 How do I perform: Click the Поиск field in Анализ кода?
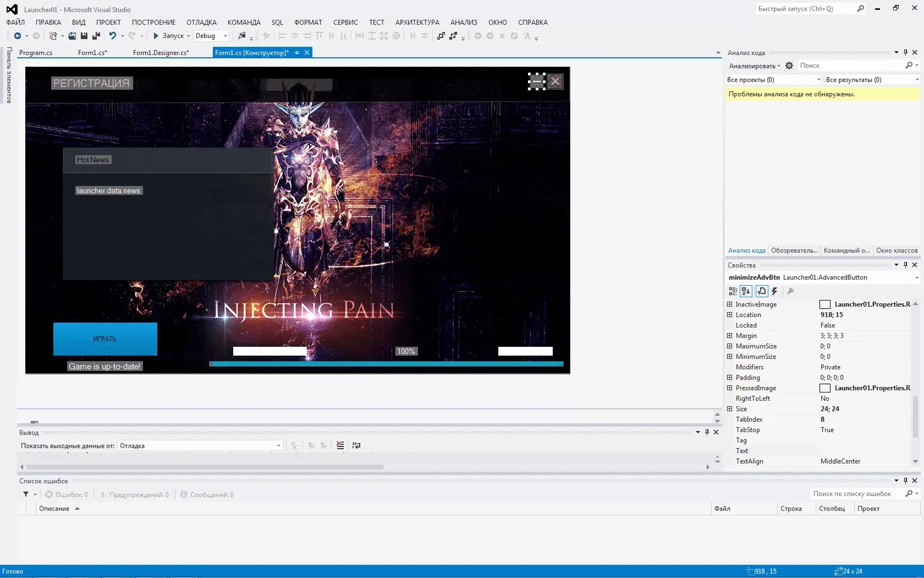[850, 66]
